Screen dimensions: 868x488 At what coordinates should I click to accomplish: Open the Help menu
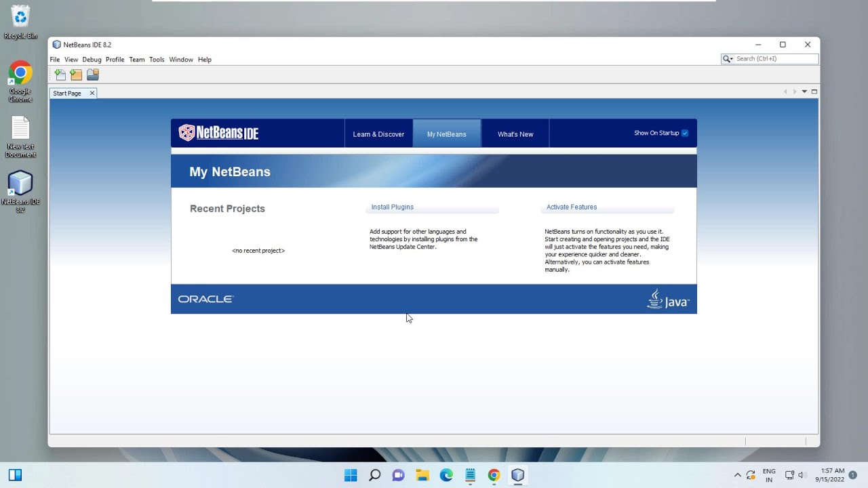[x=205, y=60]
